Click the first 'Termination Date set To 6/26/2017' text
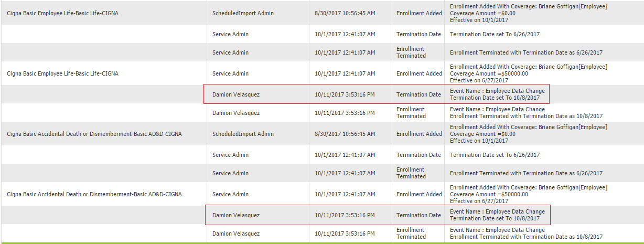Image resolution: width=644 pixels, height=244 pixels. (495, 34)
